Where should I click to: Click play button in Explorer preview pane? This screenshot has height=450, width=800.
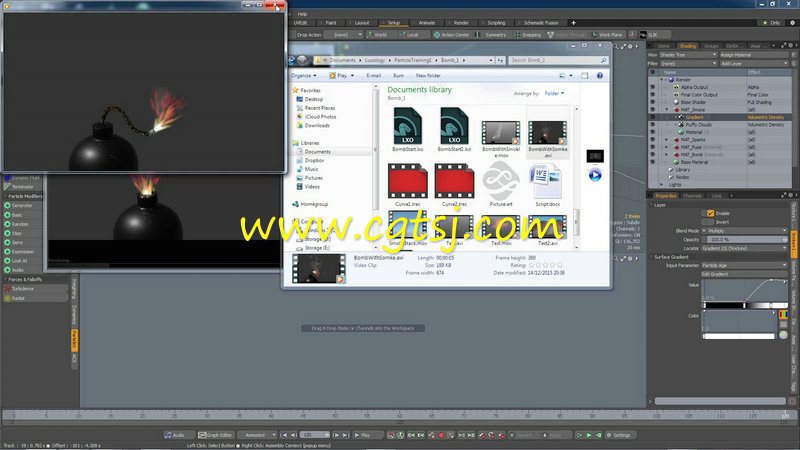[x=595, y=176]
